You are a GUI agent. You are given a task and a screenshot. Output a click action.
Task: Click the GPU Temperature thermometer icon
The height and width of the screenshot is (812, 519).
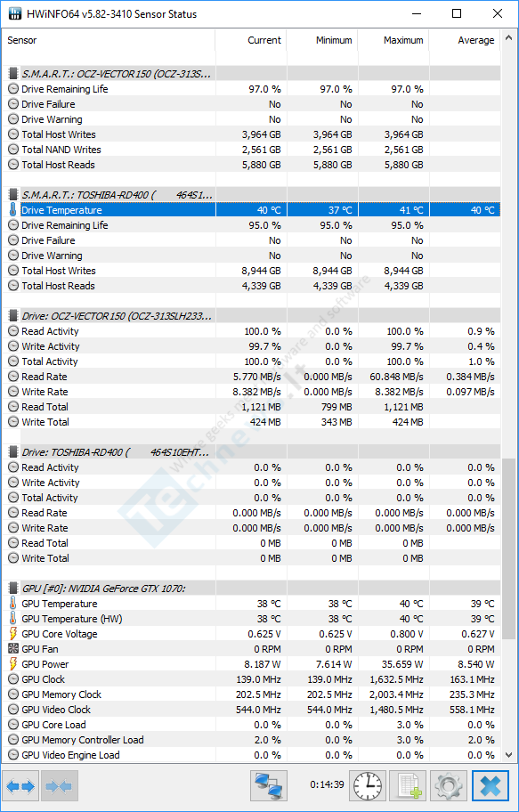click(13, 604)
